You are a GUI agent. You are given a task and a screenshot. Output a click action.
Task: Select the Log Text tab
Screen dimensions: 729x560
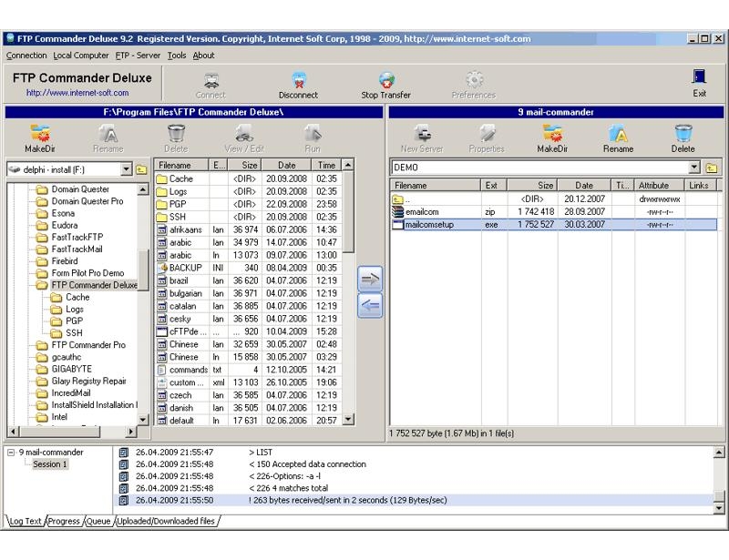point(26,521)
